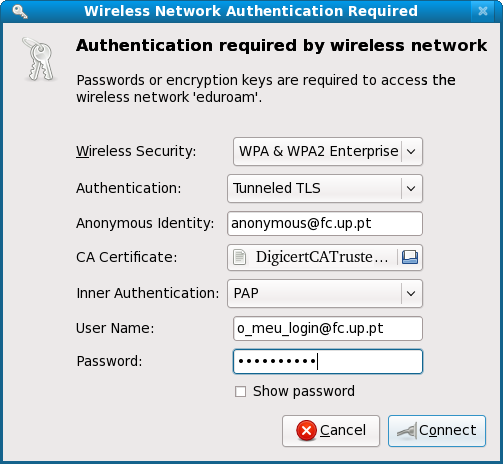Enable the Show password checkbox

[x=240, y=391]
